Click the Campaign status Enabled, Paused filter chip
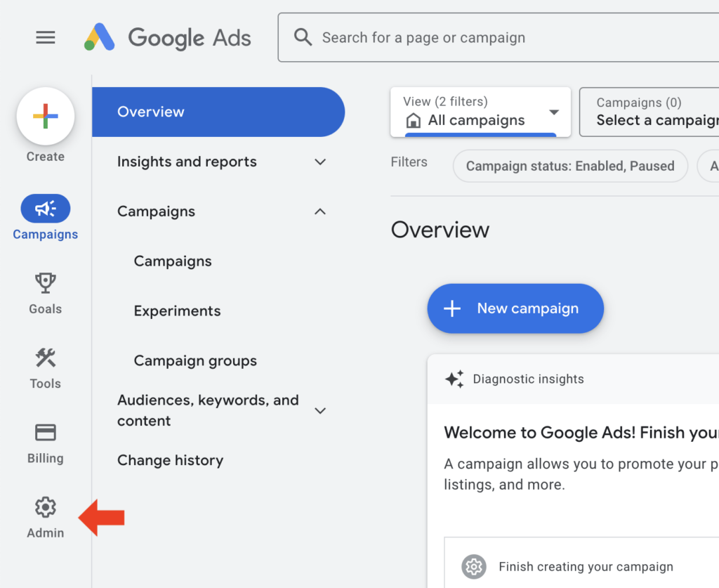 [x=569, y=166]
